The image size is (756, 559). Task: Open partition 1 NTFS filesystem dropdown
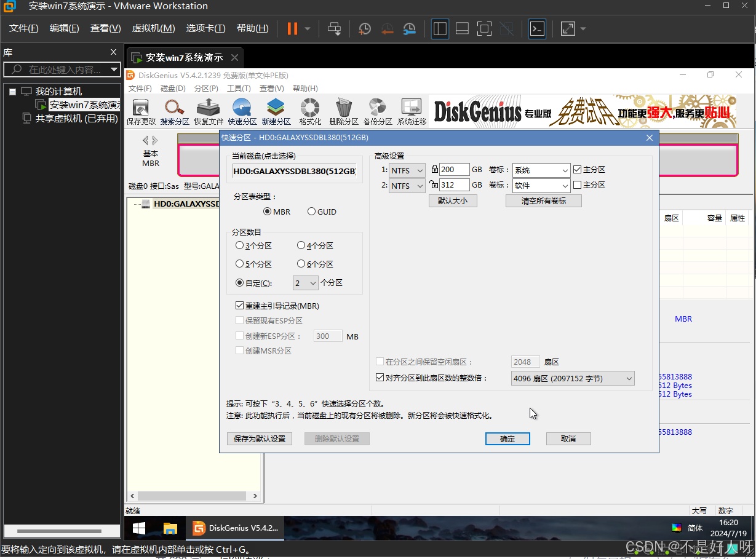click(407, 170)
